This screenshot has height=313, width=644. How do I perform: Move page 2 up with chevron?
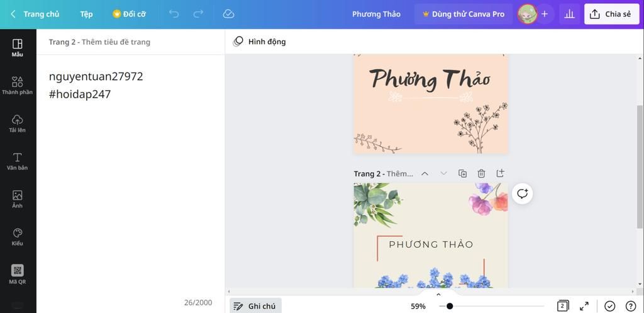click(x=425, y=174)
